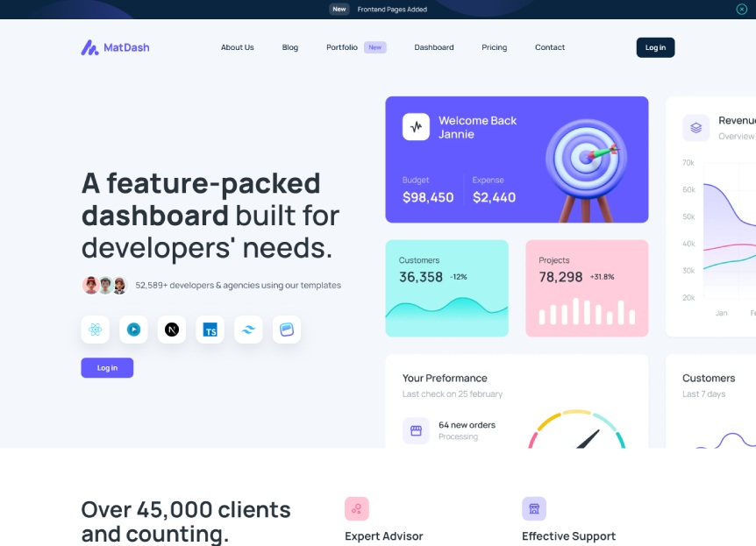
Task: Click the Next.js black circle icon
Action: coord(172,330)
